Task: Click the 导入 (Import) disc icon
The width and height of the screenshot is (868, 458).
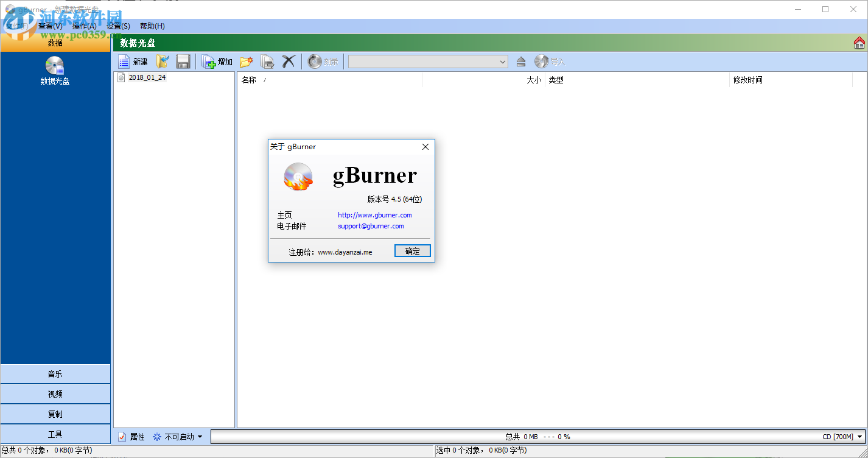Action: [x=542, y=62]
